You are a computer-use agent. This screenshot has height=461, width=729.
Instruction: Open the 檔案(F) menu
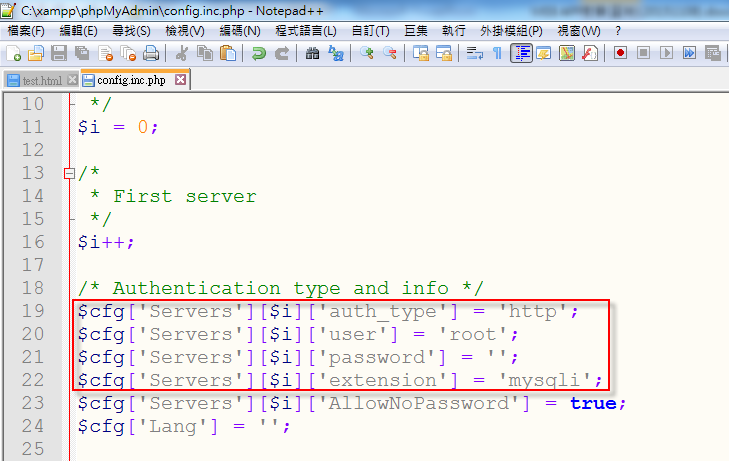point(26,31)
